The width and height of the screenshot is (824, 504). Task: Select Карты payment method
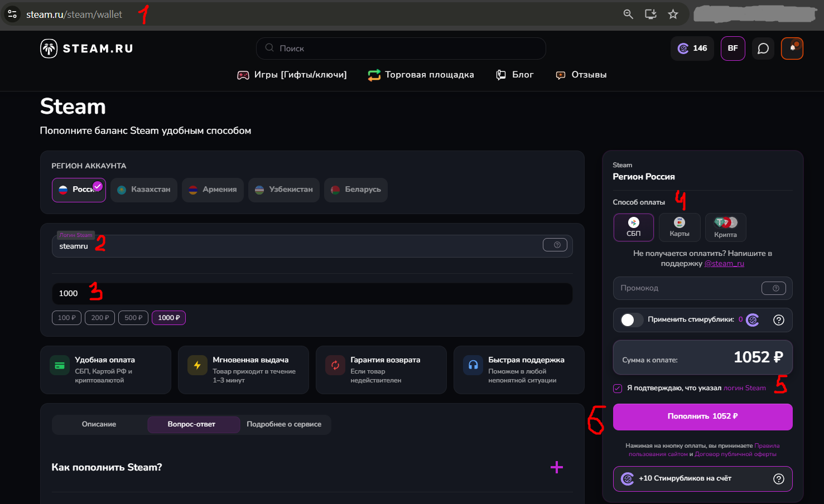tap(680, 227)
